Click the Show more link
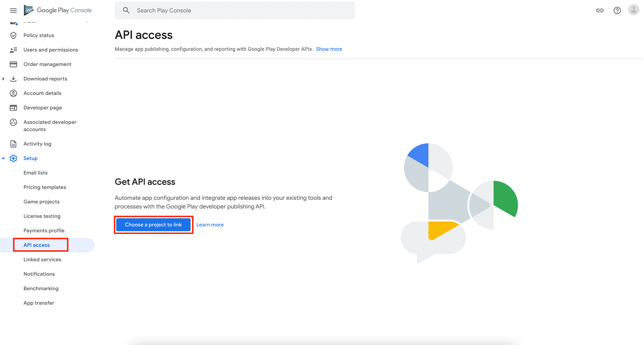 coord(329,49)
